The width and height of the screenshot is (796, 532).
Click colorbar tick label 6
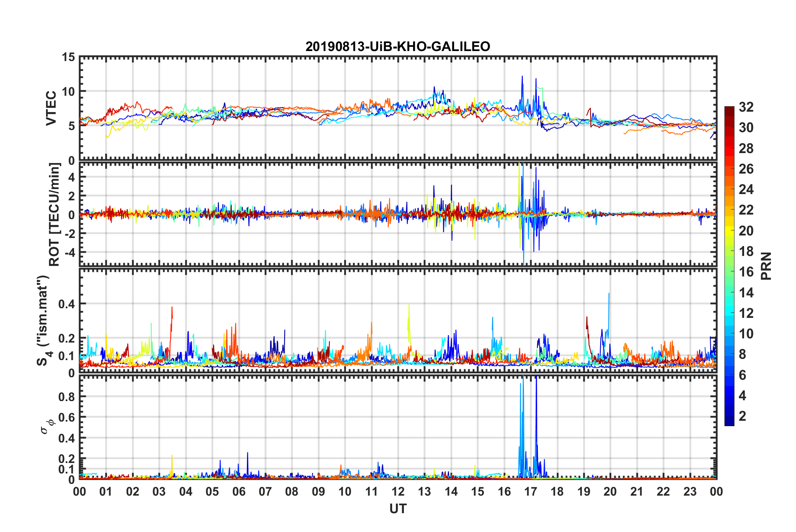[742, 375]
